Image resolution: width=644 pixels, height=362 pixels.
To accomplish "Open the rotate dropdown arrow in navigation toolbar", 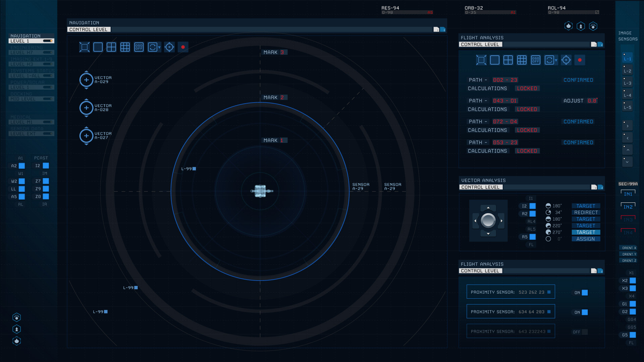I will click(159, 48).
